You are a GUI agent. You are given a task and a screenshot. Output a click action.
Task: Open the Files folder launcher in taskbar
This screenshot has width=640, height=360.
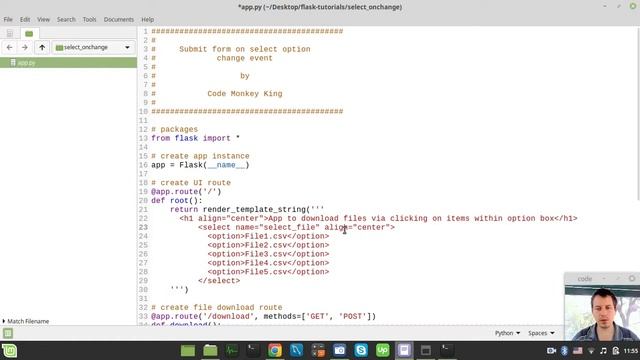[x=210, y=351]
